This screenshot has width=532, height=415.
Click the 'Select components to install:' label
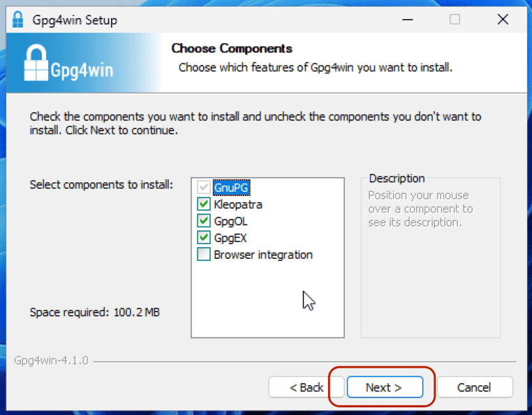pos(101,185)
